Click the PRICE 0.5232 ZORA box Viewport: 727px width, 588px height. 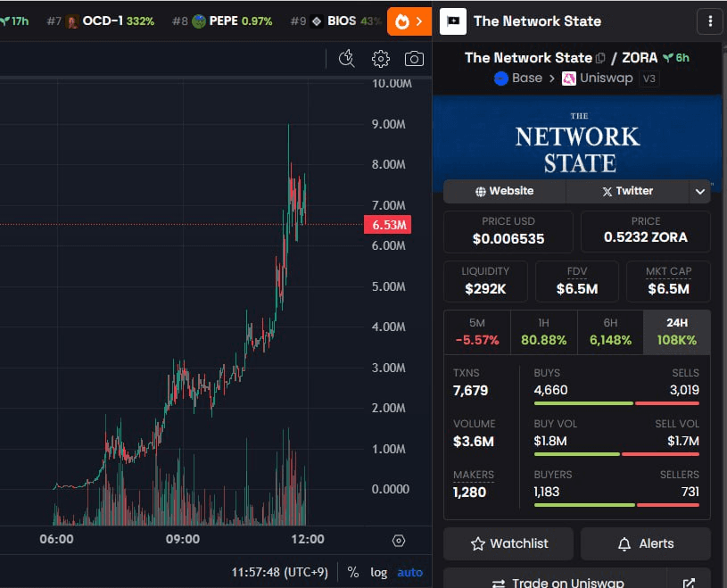click(646, 231)
